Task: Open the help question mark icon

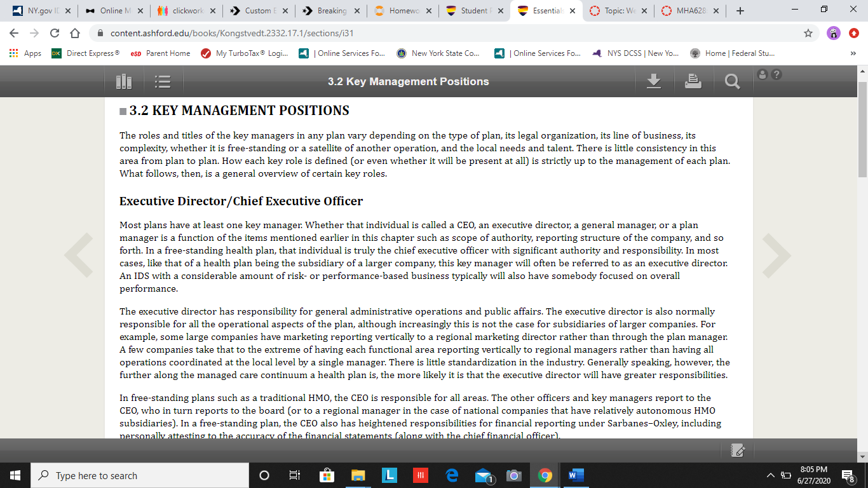Action: (x=776, y=74)
